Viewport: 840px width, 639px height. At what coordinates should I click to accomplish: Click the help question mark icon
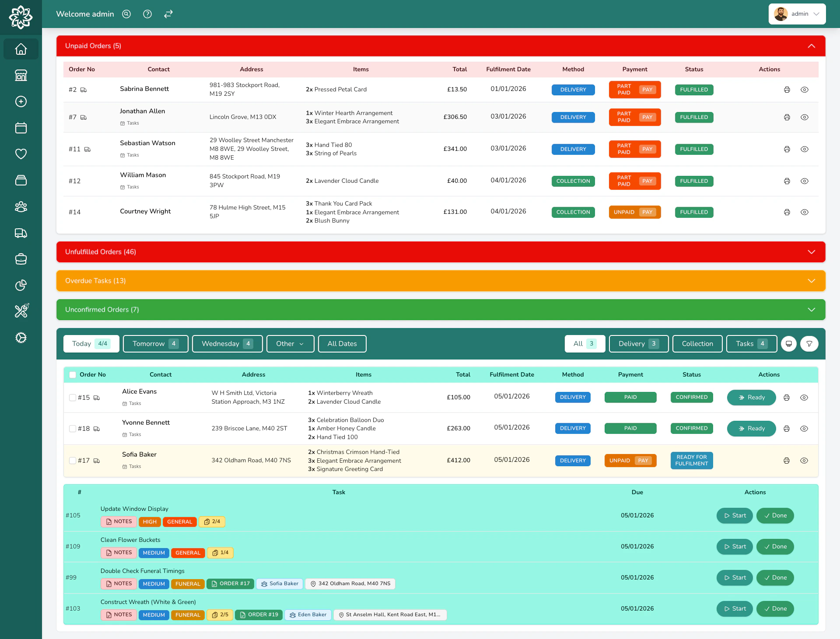click(x=147, y=14)
